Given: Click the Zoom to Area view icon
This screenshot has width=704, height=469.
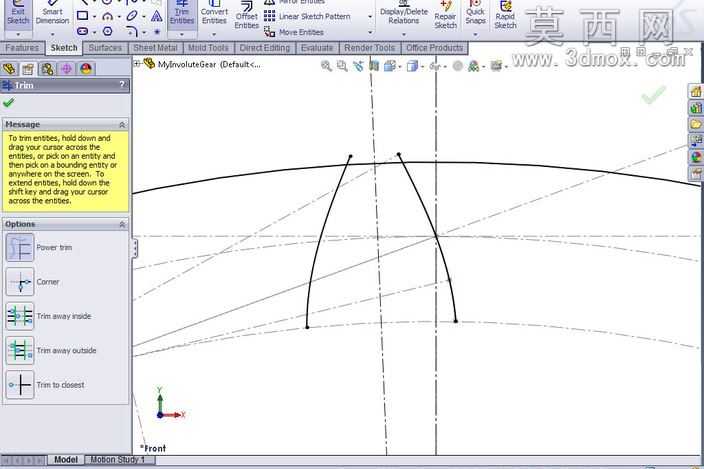Looking at the screenshot, I should [342, 66].
